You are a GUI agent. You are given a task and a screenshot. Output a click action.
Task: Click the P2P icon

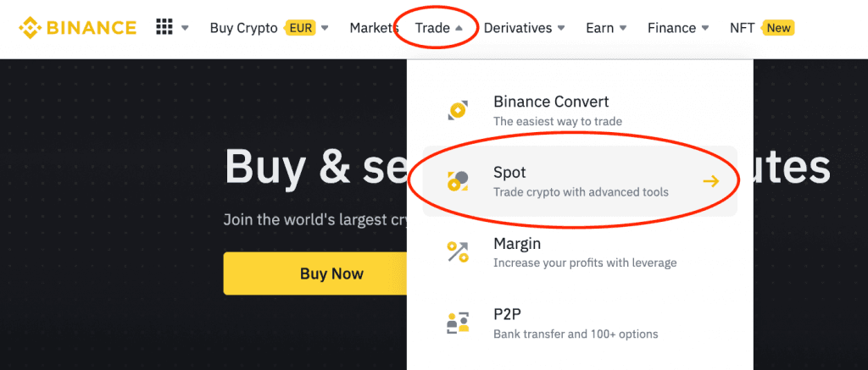tap(458, 323)
